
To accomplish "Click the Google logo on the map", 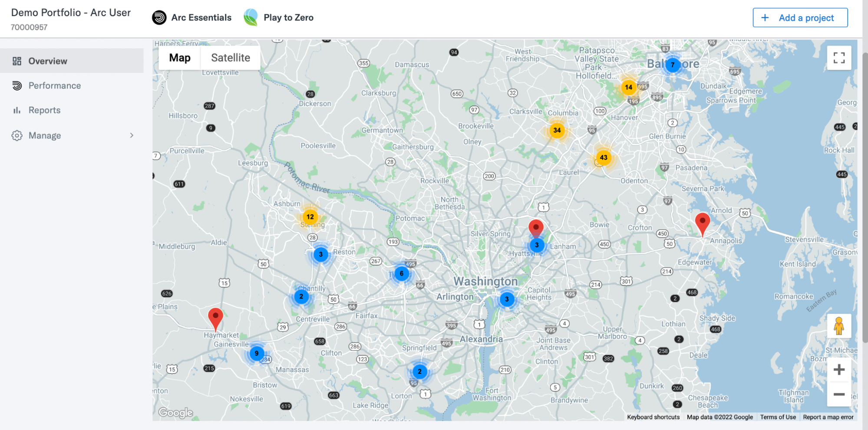I will pos(175,412).
